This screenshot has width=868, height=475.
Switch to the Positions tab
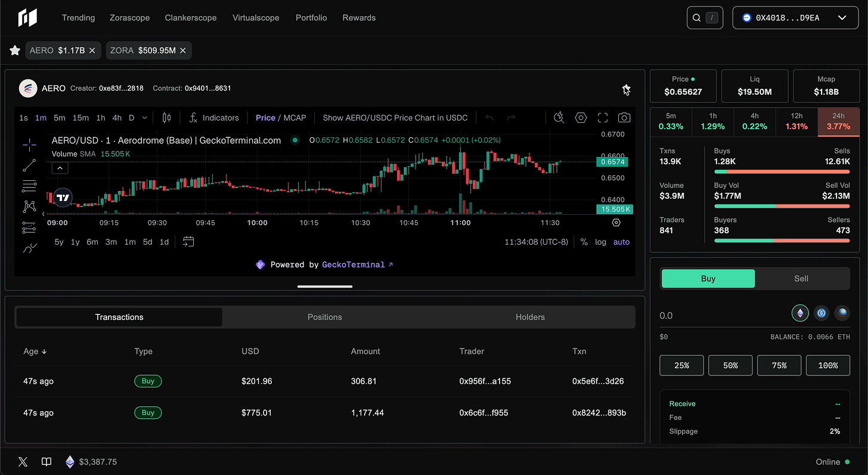tap(325, 317)
